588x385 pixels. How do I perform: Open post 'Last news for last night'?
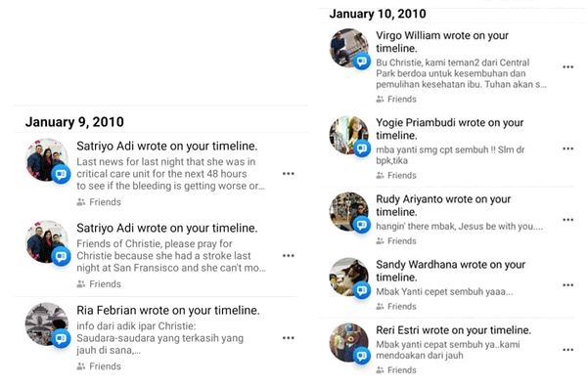170,174
